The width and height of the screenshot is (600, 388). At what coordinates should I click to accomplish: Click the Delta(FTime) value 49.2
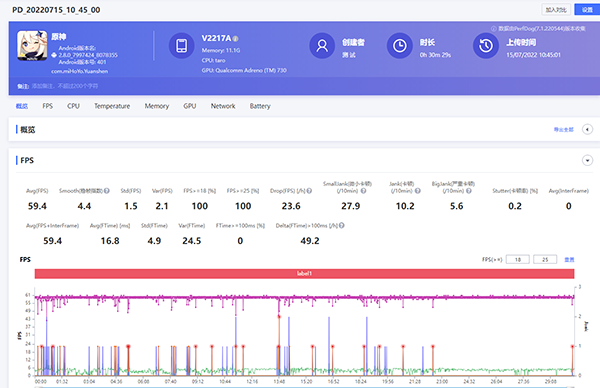310,241
